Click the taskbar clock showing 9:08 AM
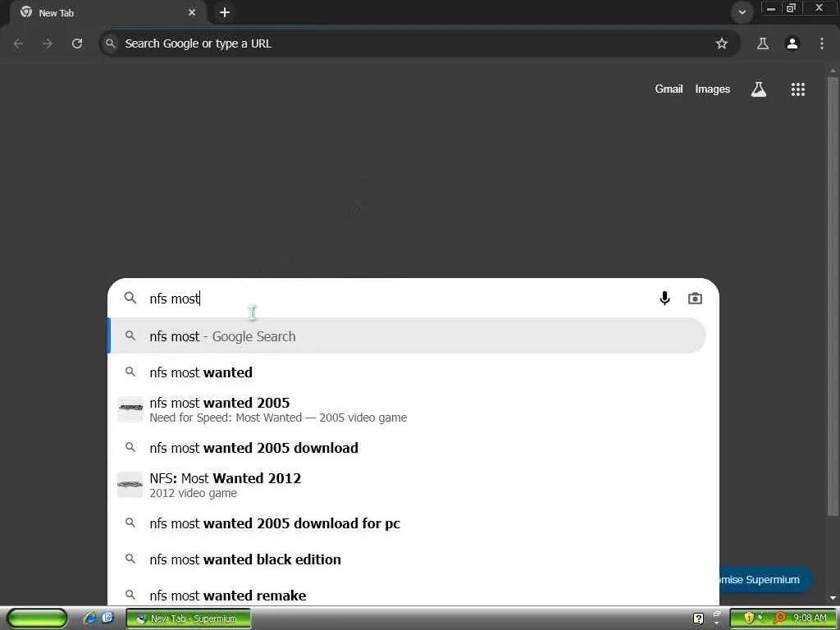 810,619
